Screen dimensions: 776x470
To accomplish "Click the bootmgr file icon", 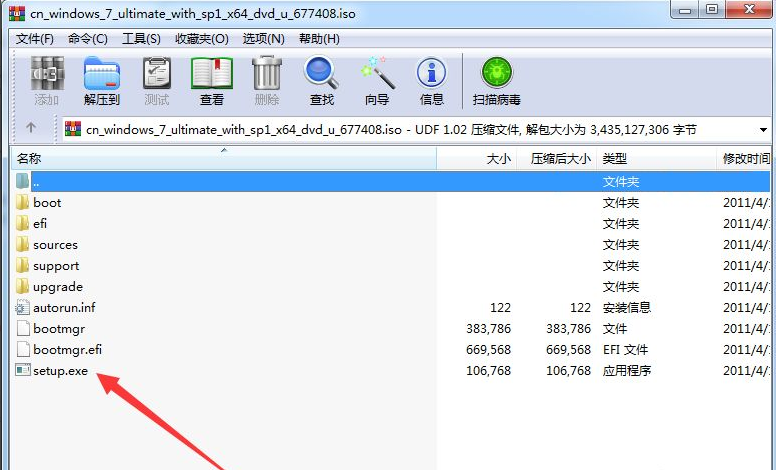I will [x=23, y=328].
